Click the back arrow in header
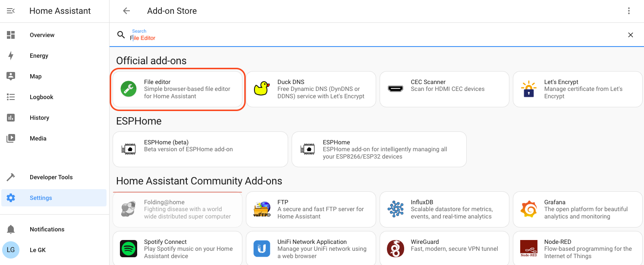644x265 pixels. (x=126, y=11)
